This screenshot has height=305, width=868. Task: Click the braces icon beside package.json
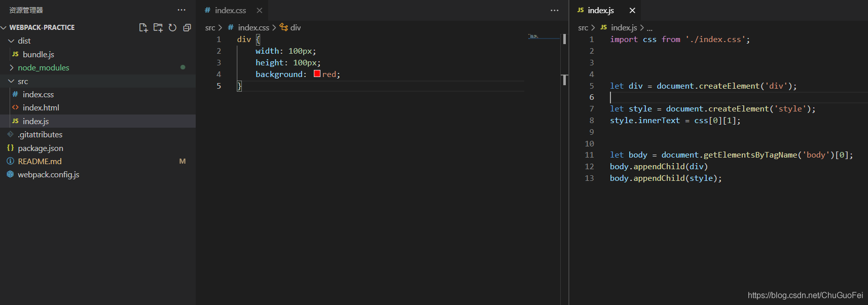(x=10, y=148)
